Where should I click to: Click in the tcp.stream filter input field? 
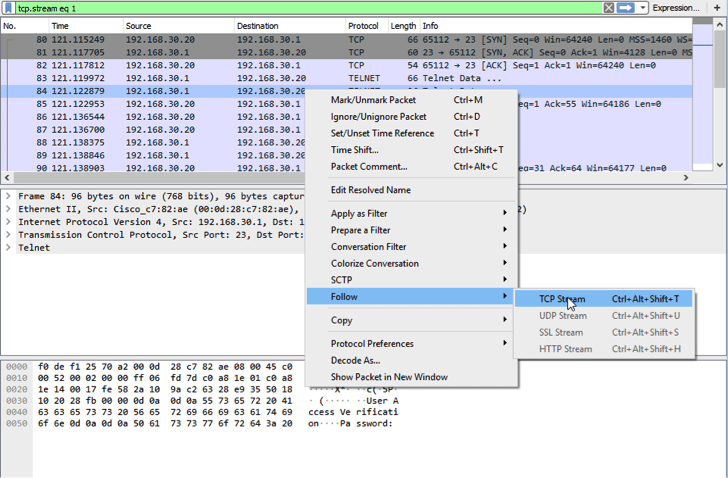300,7
